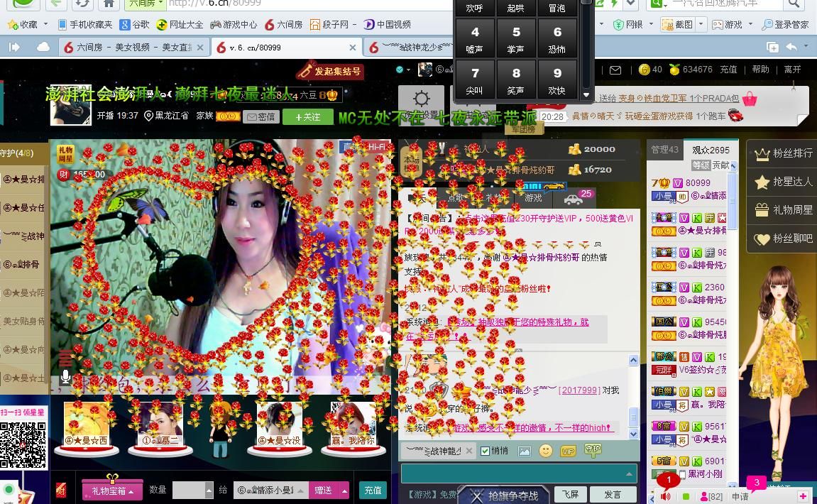The height and width of the screenshot is (504, 817).
Task: Open room settings gear icon
Action: (x=422, y=99)
